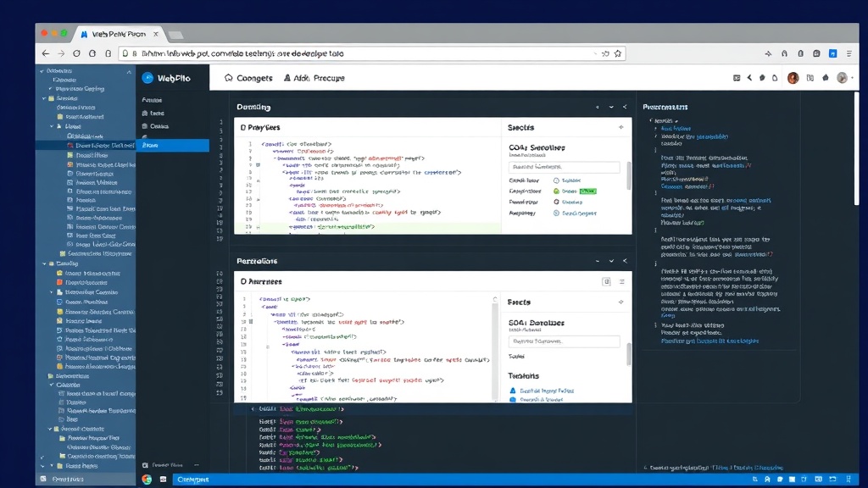Viewport: 868px width, 488px height.
Task: Click the screen icon left of header chevron
Action: point(737,78)
